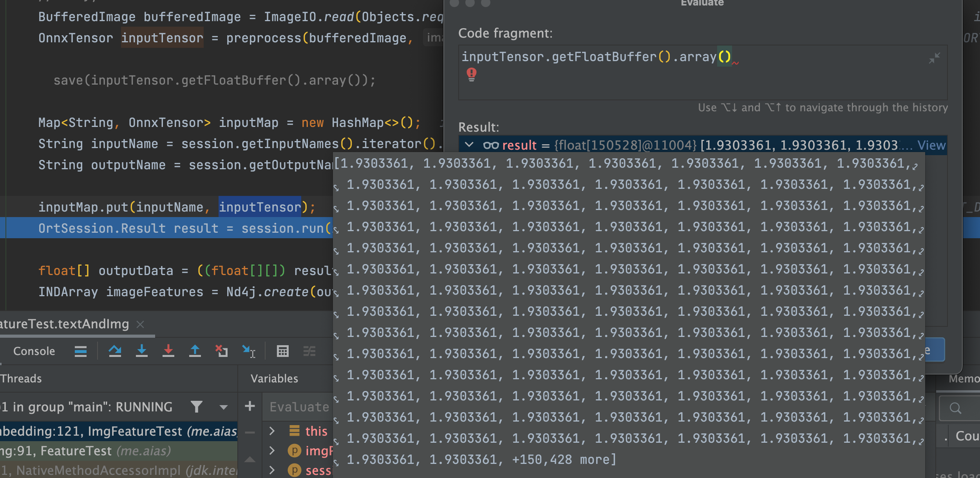
Task: Select the Run to Cursor icon
Action: tap(250, 351)
